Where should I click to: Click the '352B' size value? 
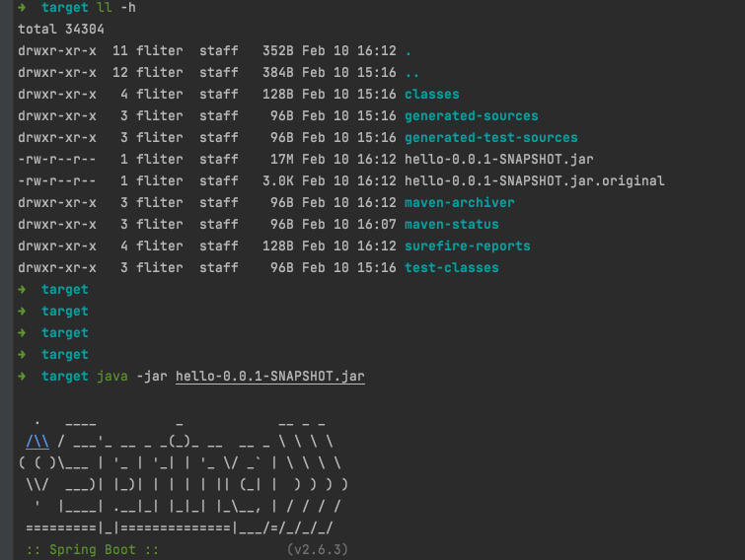tap(278, 51)
